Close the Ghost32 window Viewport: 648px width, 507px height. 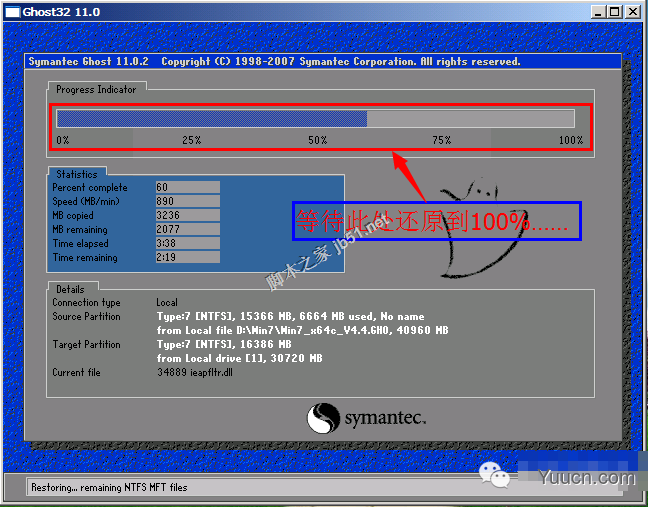634,12
